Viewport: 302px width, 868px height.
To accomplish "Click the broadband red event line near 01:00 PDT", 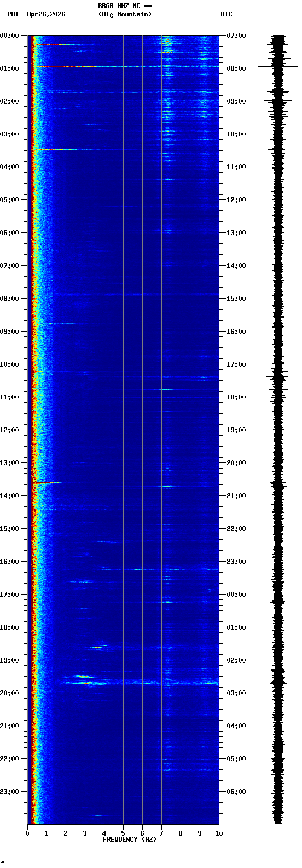I will click(126, 66).
